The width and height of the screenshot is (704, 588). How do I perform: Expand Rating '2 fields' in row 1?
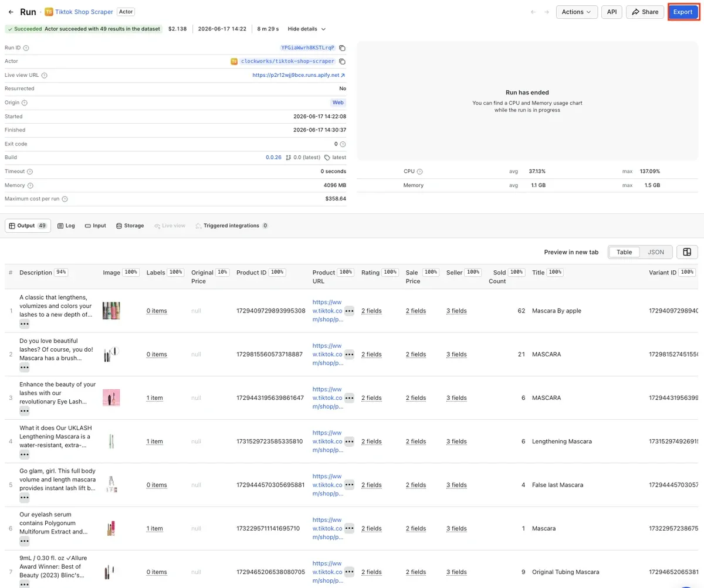click(371, 311)
